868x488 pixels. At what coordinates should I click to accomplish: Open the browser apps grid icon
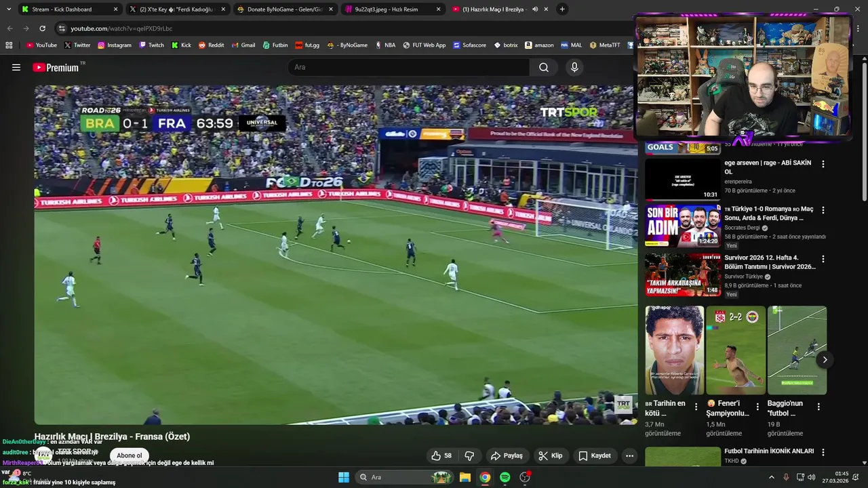point(9,45)
